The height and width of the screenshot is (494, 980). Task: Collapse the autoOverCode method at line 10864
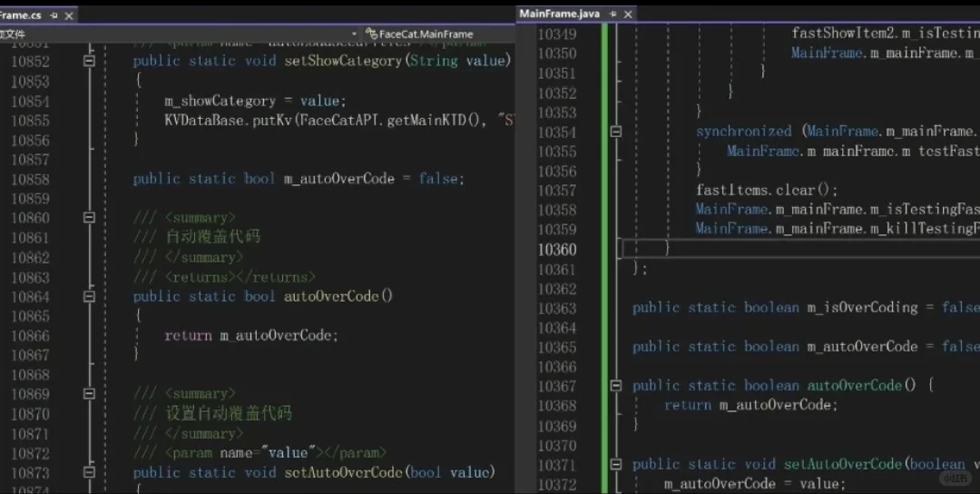[x=89, y=296]
